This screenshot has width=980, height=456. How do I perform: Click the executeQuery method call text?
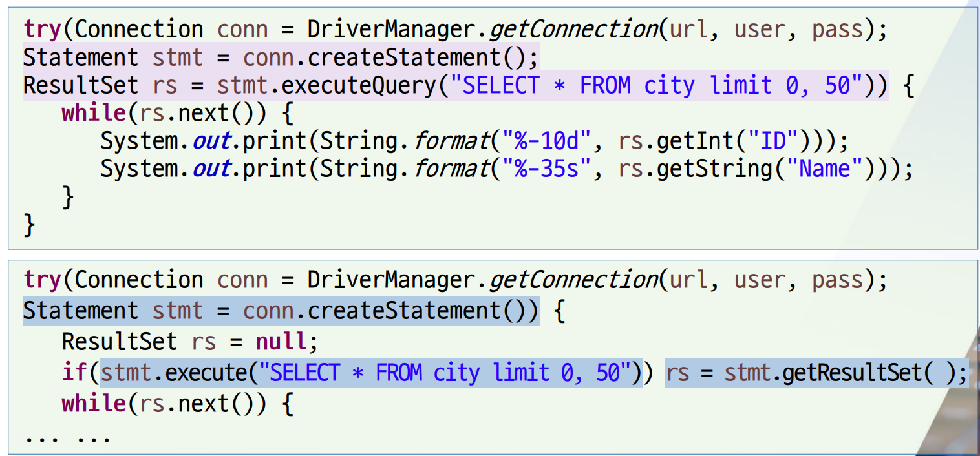[x=359, y=85]
